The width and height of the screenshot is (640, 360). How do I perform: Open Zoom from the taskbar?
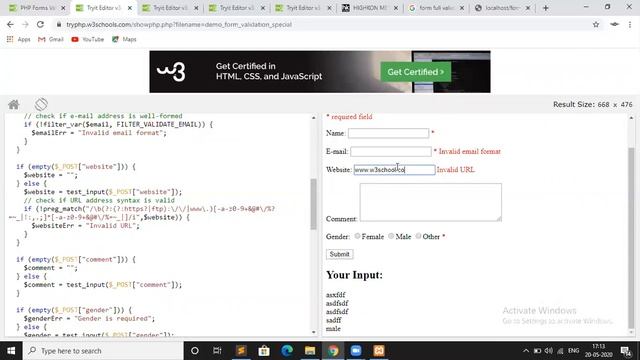356,351
